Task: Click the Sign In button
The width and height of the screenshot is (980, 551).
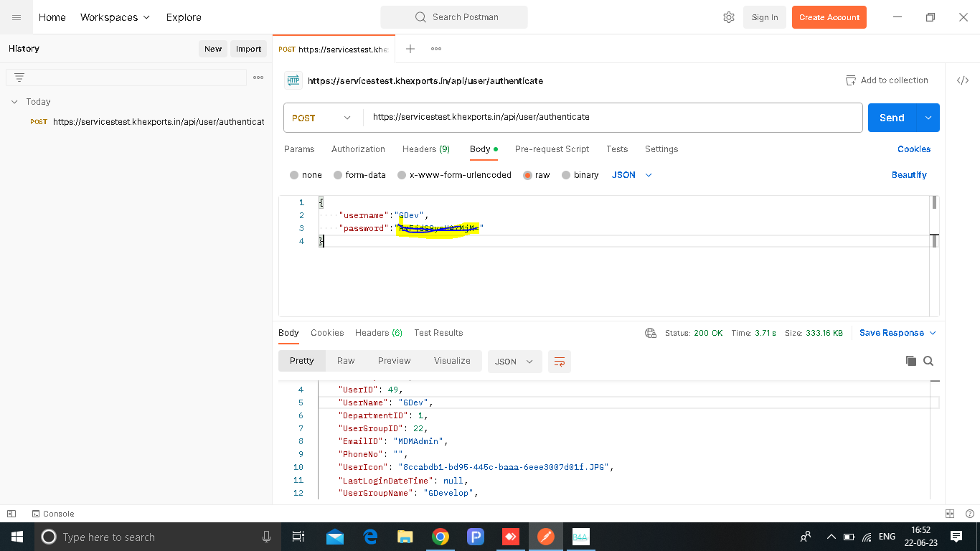Action: [x=765, y=17]
